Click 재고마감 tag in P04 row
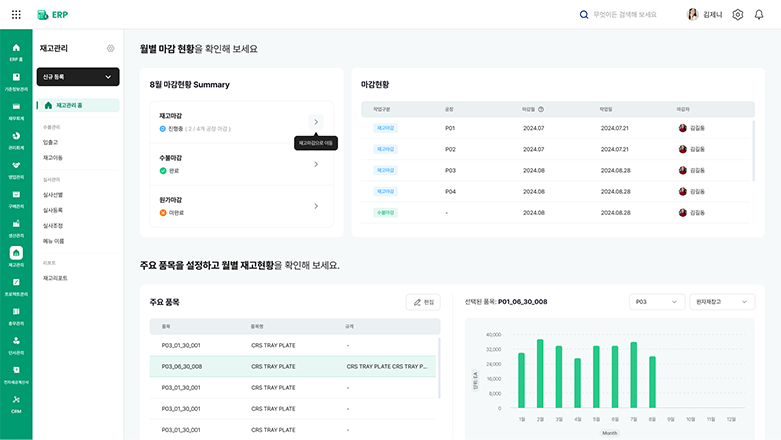Image resolution: width=781 pixels, height=440 pixels. (386, 191)
